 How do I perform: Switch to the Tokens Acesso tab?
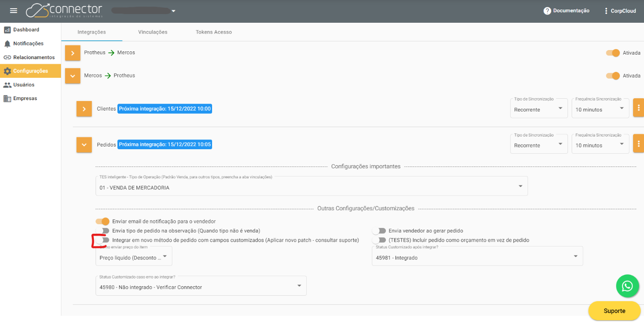point(214,32)
